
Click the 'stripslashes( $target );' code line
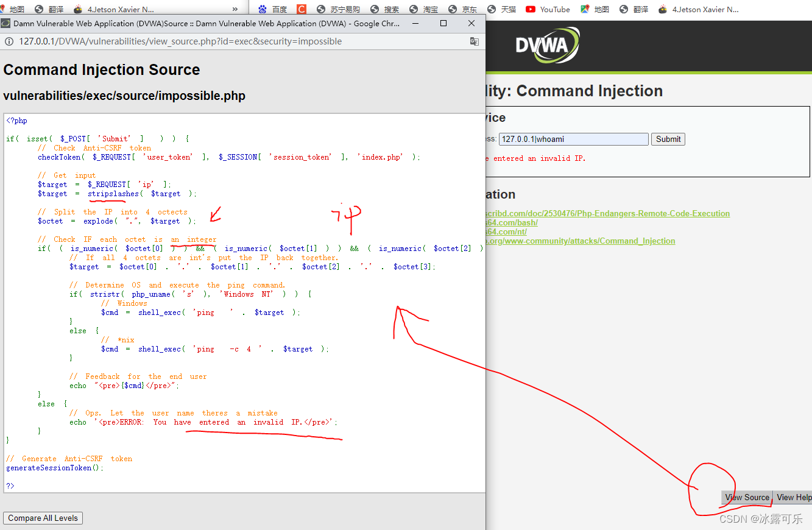(117, 194)
